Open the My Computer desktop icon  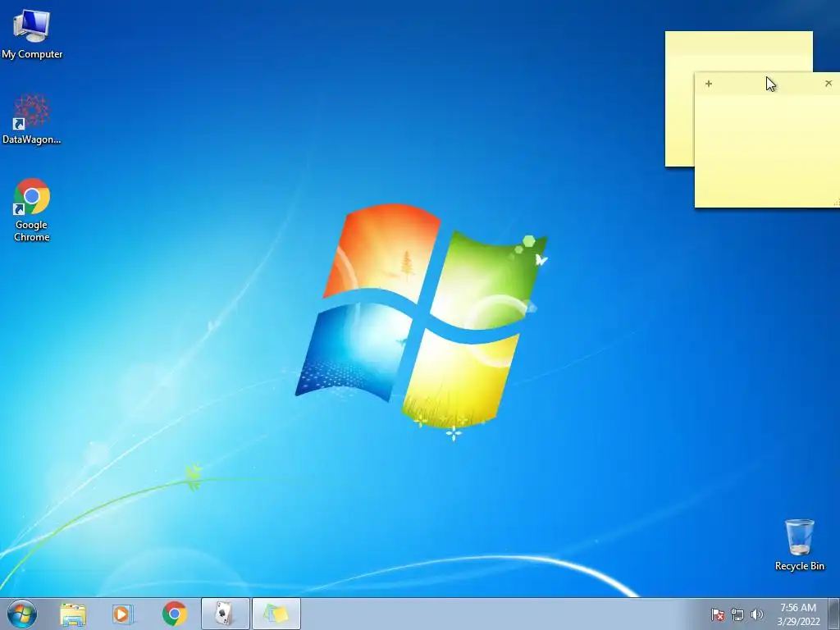(x=32, y=34)
